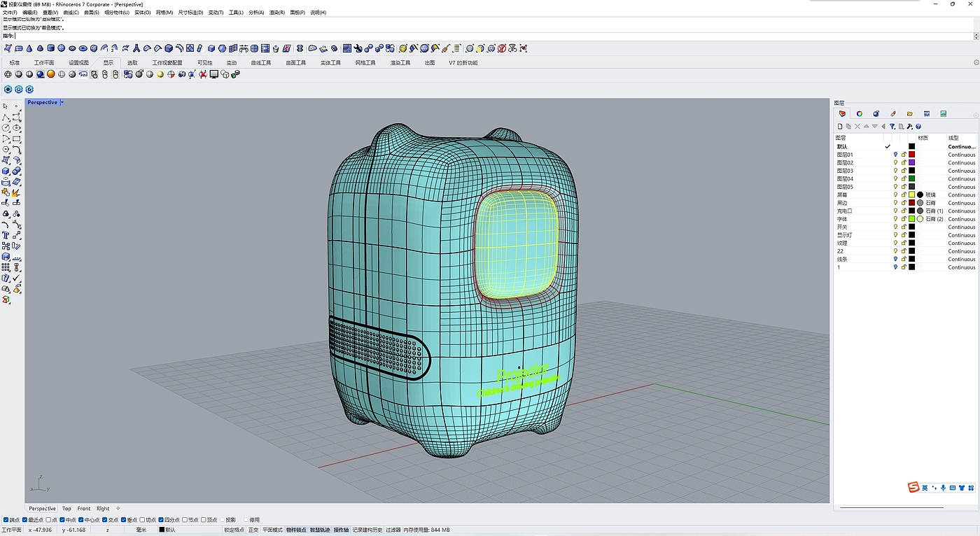Click the 记录建构历史 status bar button

[367, 530]
